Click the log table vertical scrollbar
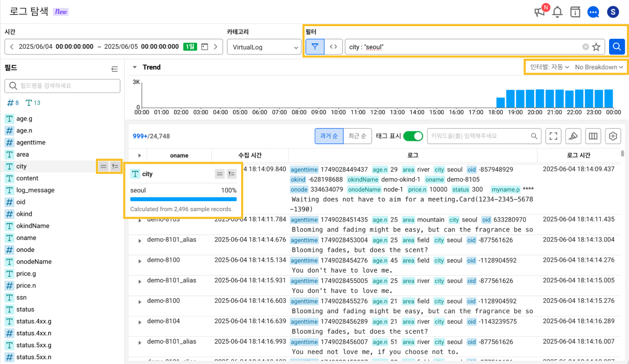 click(623, 154)
